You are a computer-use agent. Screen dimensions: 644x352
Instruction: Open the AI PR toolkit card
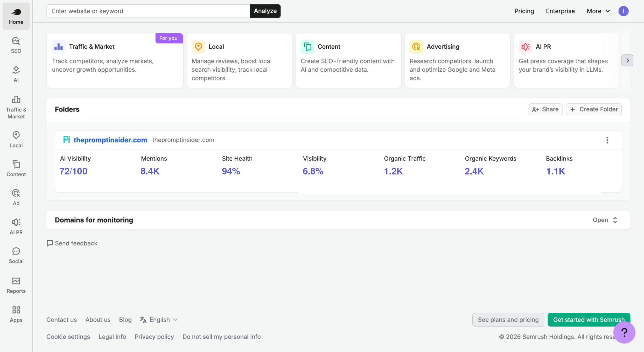pos(566,60)
